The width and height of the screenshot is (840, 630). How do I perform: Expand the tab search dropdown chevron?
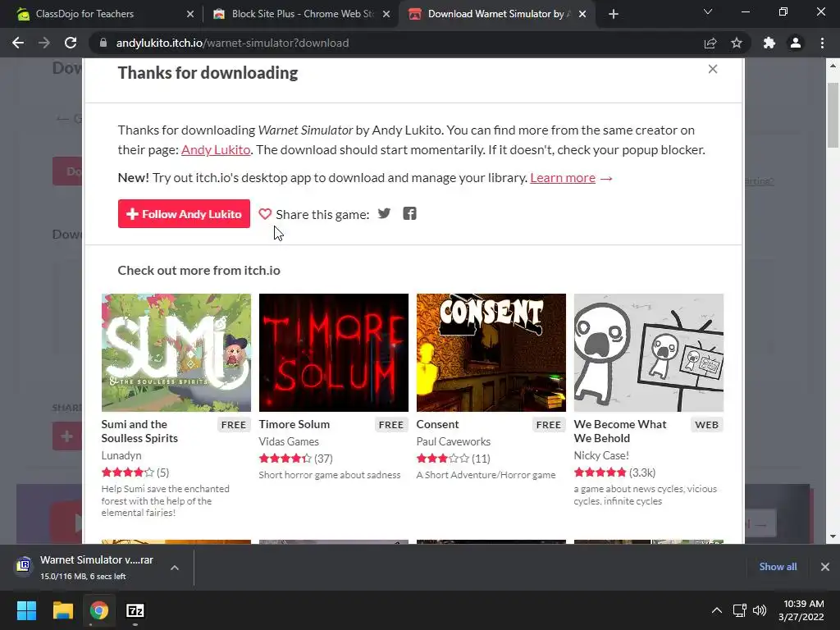tap(708, 11)
